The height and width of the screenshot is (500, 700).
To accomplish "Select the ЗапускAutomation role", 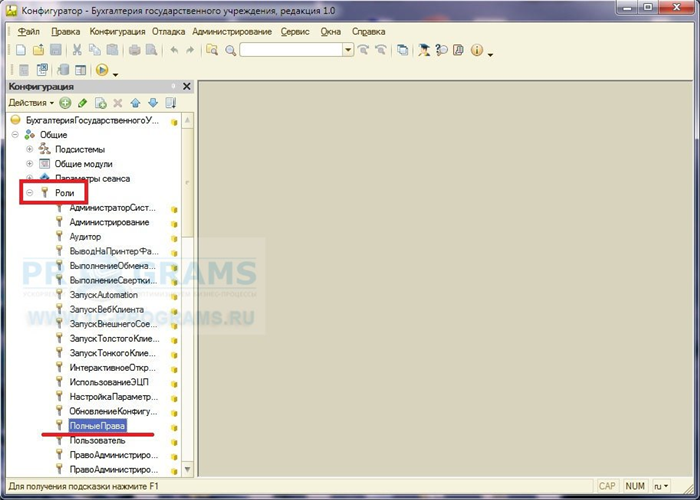I will (x=104, y=295).
